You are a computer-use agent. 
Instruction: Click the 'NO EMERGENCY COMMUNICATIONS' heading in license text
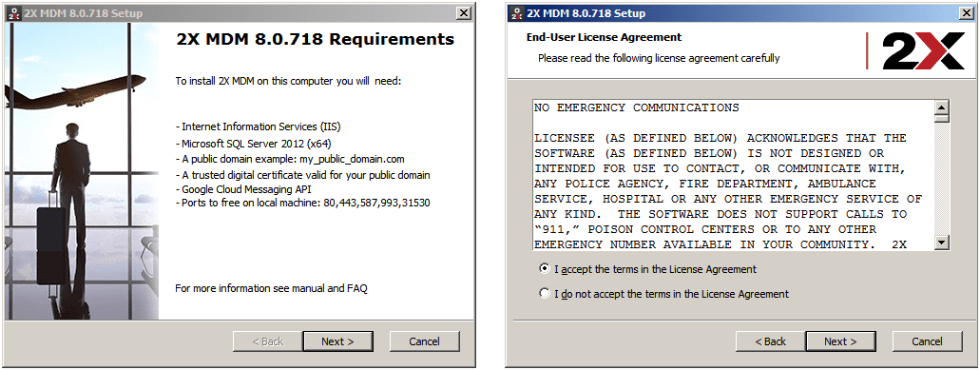(x=636, y=107)
